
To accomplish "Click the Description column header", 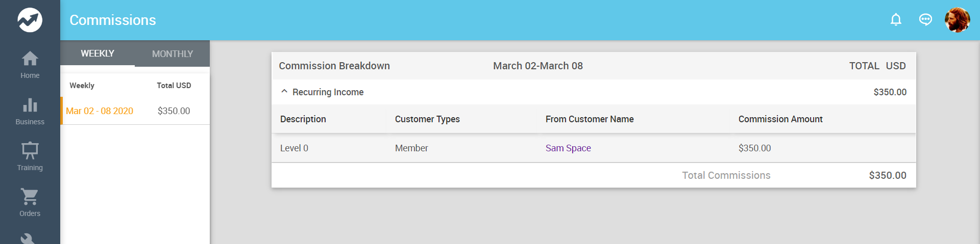I will coord(303,119).
